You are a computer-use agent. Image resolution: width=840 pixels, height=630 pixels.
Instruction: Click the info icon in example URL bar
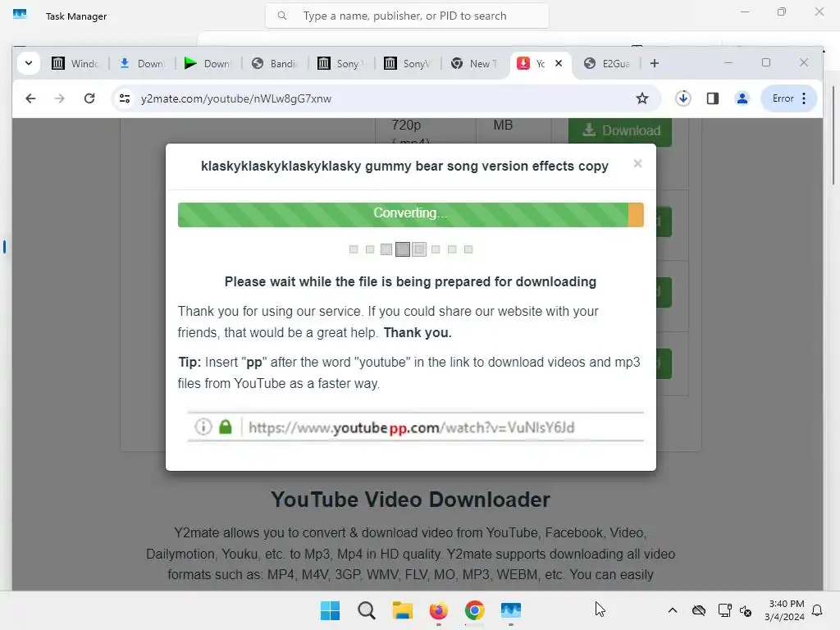coord(203,427)
